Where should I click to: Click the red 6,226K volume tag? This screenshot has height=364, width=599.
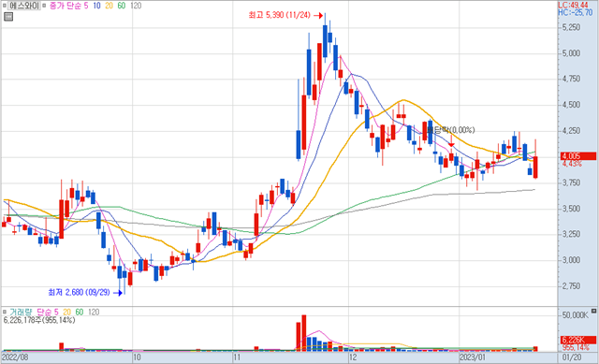(x=578, y=340)
